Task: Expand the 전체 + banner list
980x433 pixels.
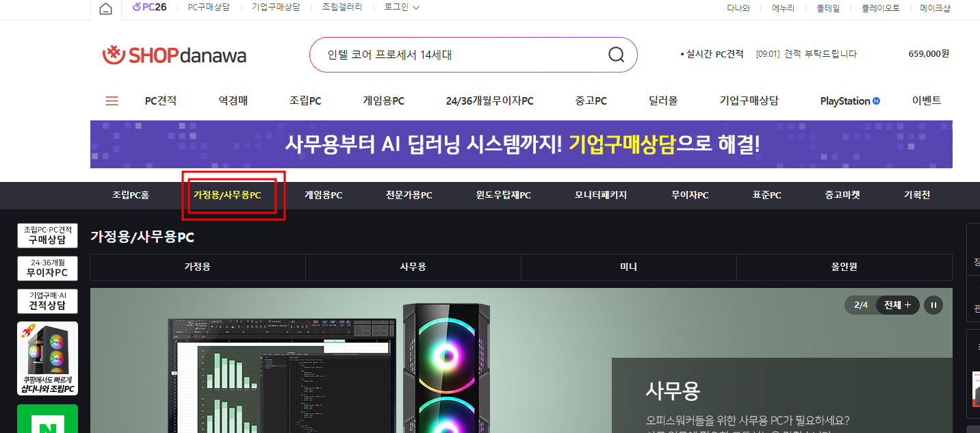Action: tap(897, 305)
